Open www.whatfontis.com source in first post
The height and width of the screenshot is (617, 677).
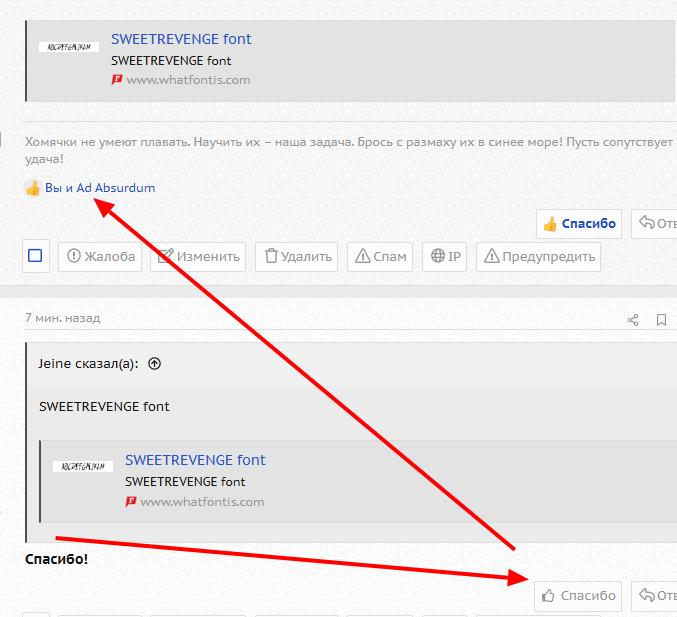(188, 80)
